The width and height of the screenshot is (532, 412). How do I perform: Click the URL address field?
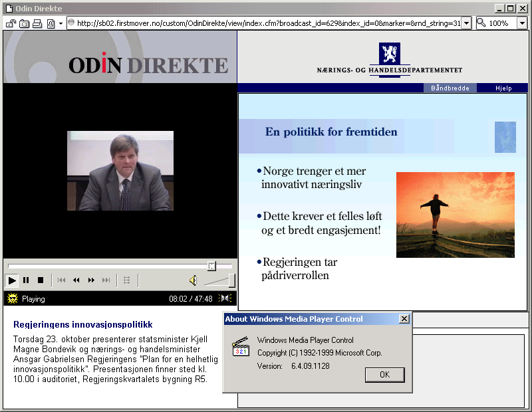[x=266, y=23]
